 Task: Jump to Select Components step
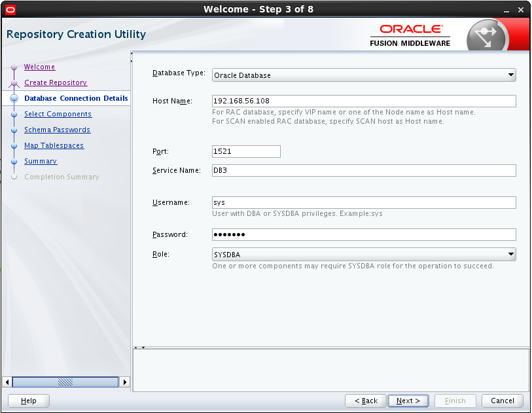coord(58,114)
